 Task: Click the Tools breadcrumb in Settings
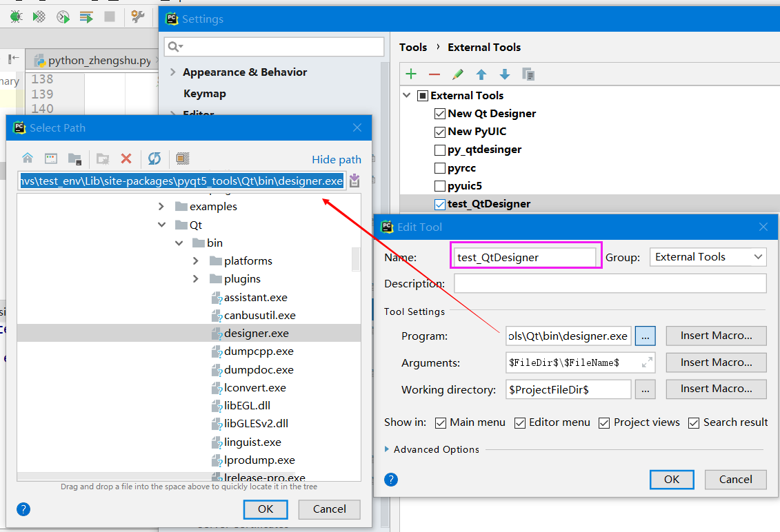(413, 48)
